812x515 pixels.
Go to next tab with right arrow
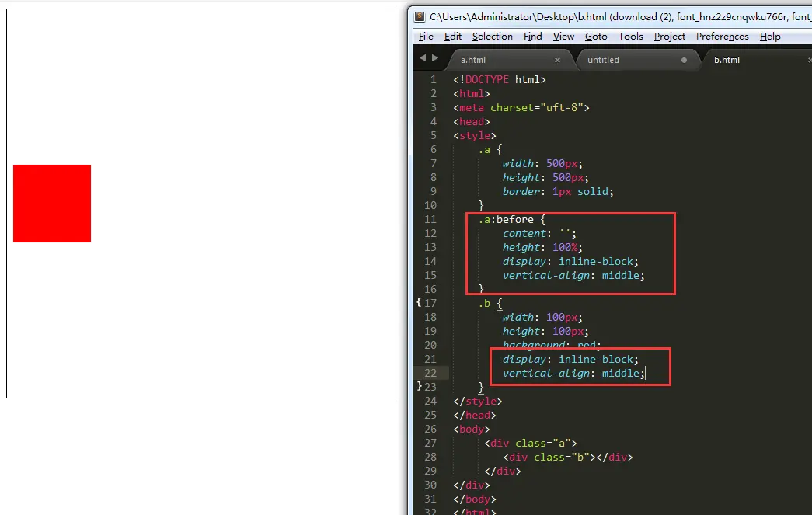click(435, 58)
